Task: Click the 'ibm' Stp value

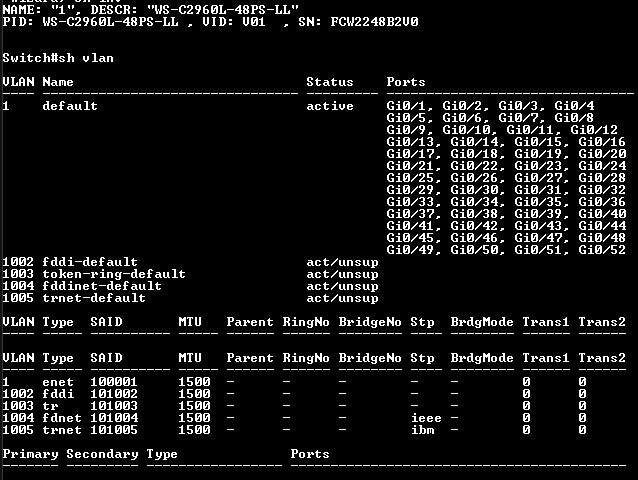Action: point(422,430)
